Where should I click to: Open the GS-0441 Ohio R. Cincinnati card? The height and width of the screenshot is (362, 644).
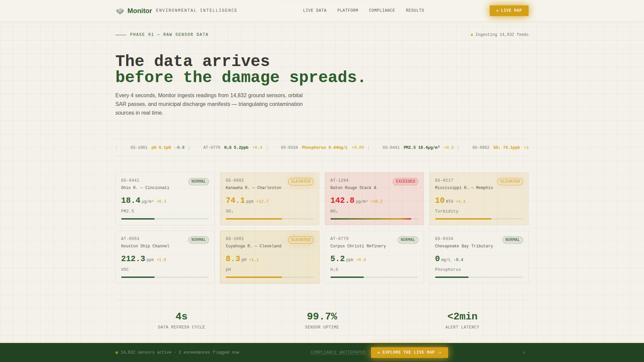165,199
